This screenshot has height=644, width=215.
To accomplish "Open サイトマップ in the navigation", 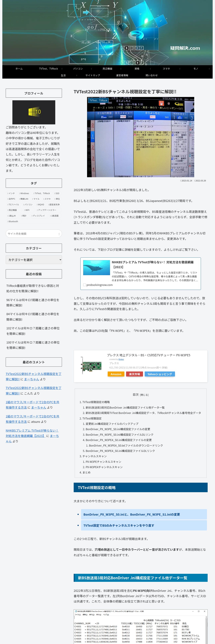I will [x=93, y=75].
